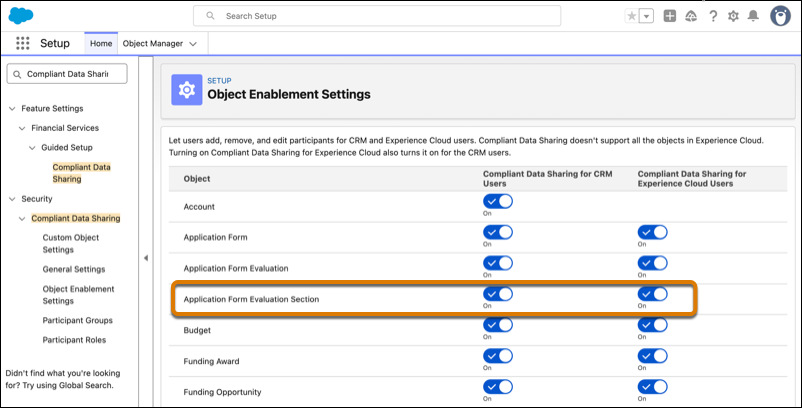Click the Salesforce cloud logo

coord(21,15)
